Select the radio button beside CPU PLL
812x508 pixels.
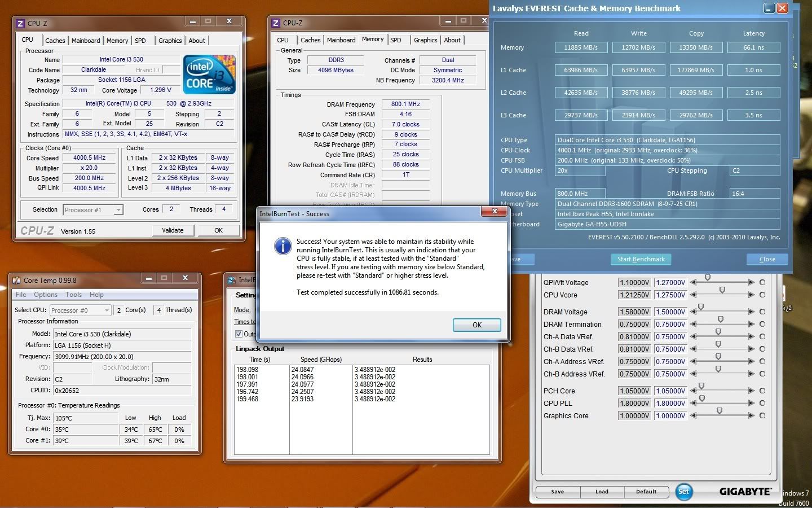tap(762, 404)
